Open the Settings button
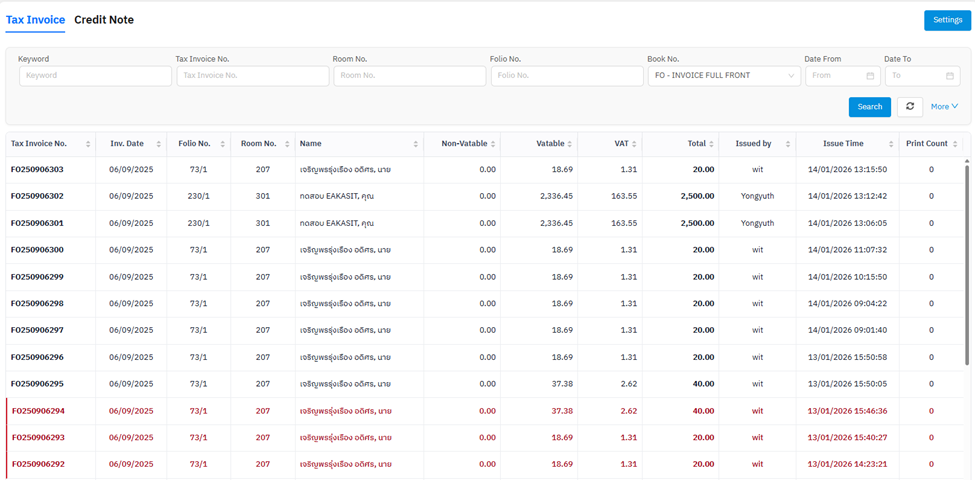 coord(947,20)
